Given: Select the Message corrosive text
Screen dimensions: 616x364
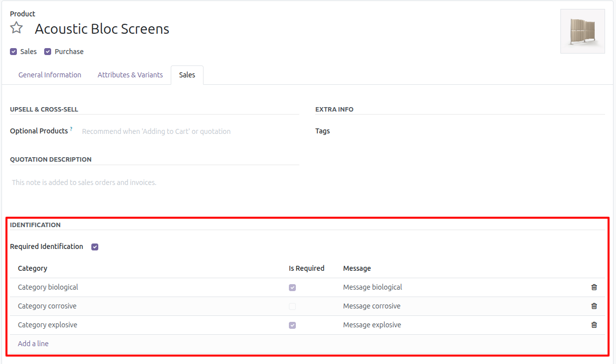Looking at the screenshot, I should coord(372,306).
